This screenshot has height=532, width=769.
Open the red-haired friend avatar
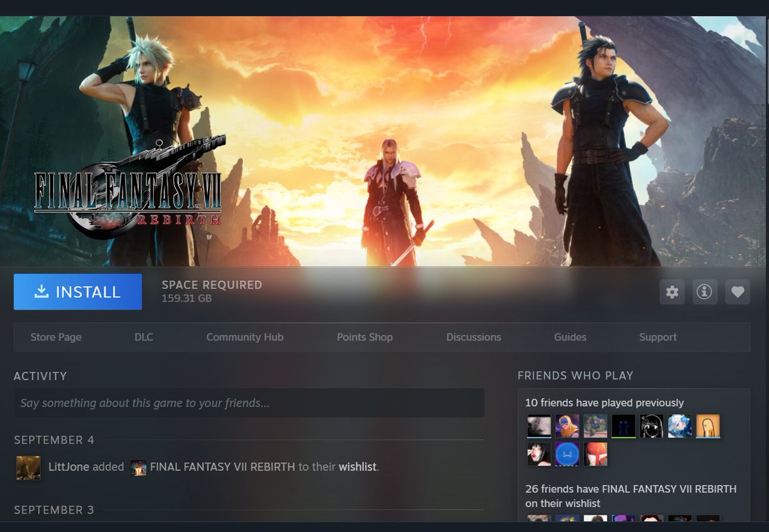595,454
